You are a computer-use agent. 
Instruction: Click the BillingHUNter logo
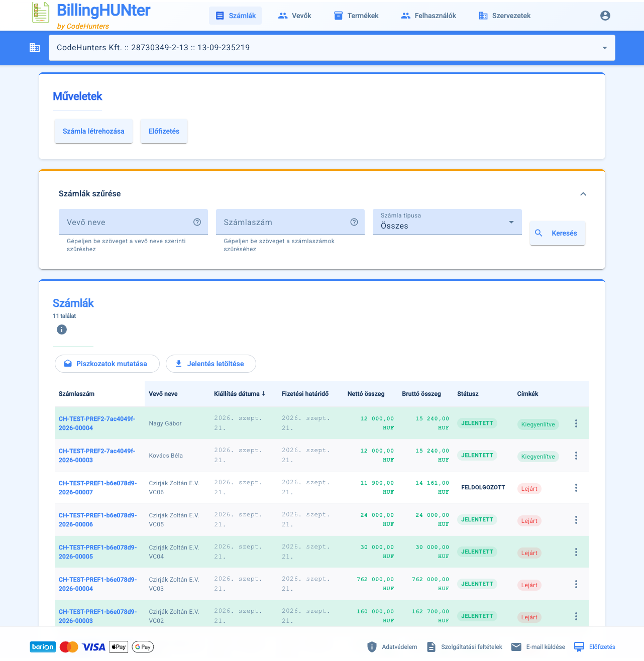pos(91,16)
